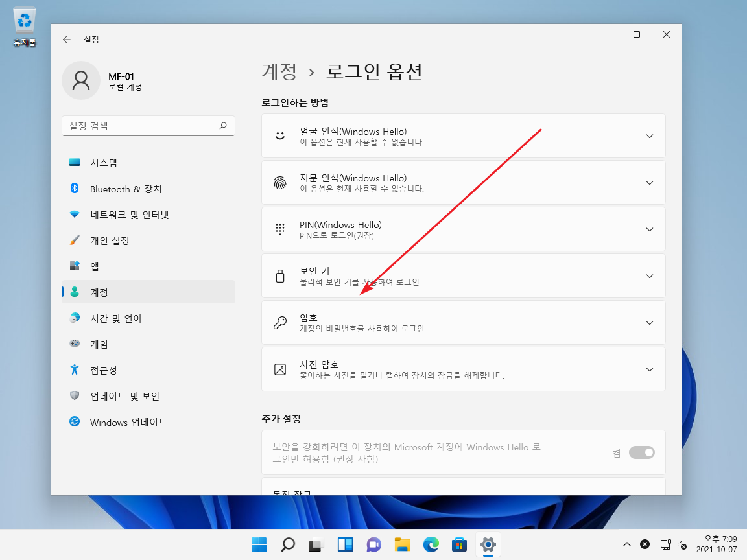Select 개인 설정 in sidebar
Screen dimensions: 747x560
pyautogui.click(x=148, y=240)
